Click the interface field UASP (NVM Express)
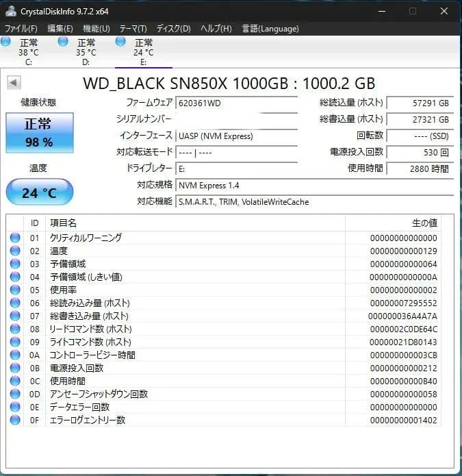 (237, 136)
